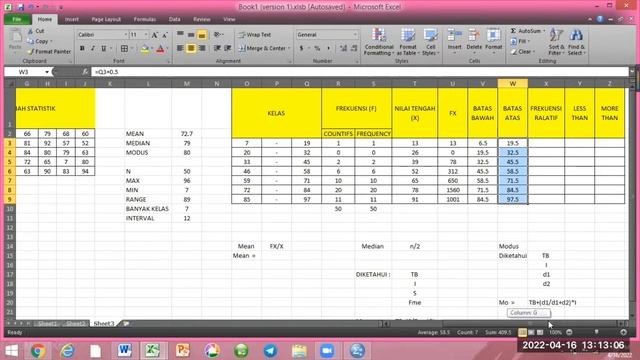Activate Format Painter

point(49,52)
